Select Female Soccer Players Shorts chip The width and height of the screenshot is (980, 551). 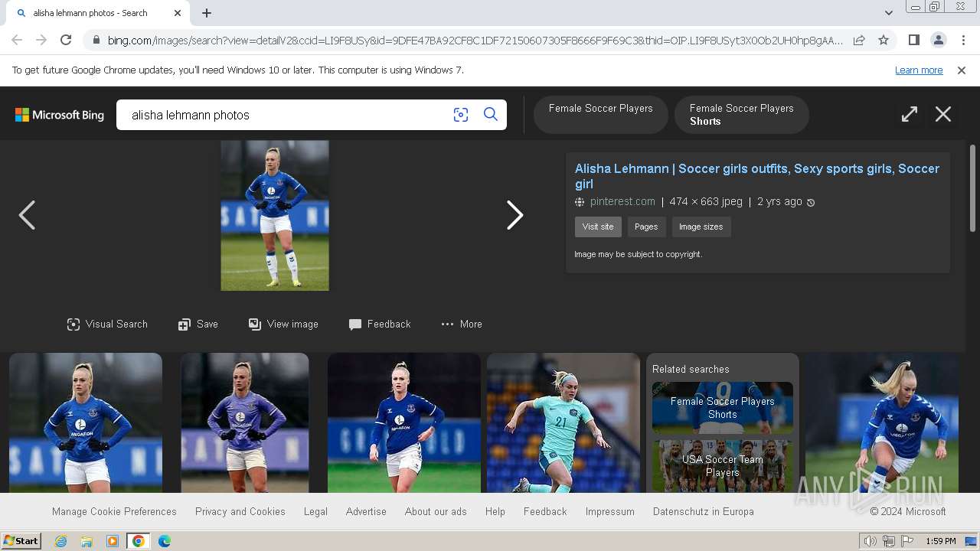click(741, 115)
